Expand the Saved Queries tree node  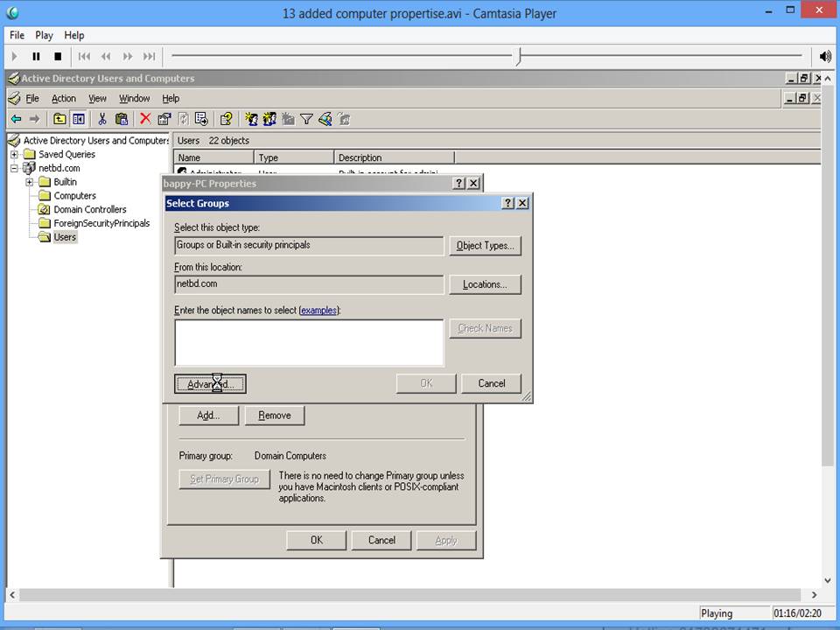click(x=15, y=154)
